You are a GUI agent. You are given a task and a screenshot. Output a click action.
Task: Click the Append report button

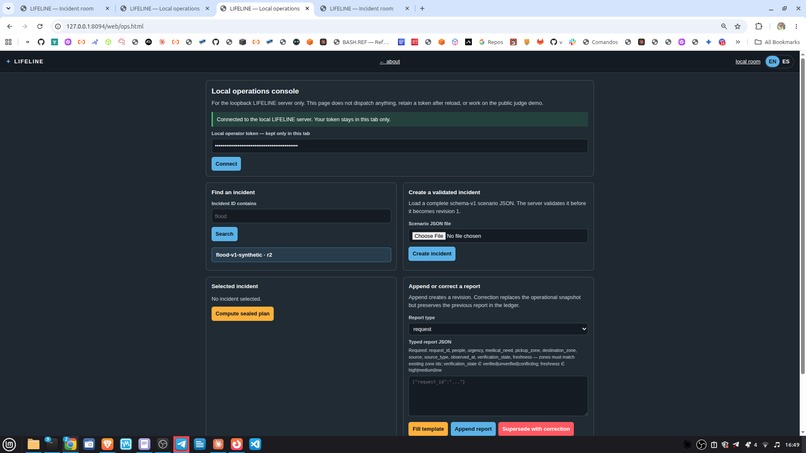click(x=473, y=429)
